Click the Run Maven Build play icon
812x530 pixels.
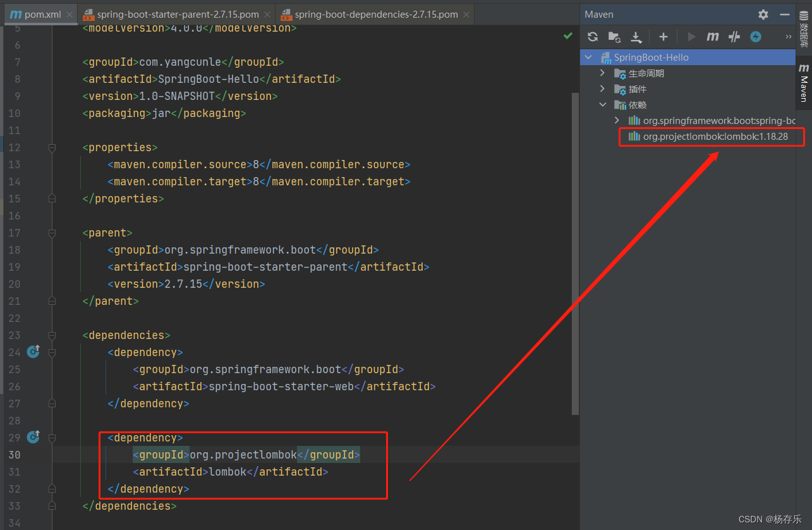(x=691, y=37)
